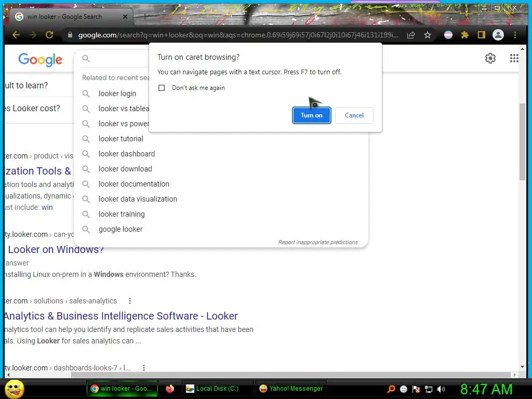The width and height of the screenshot is (532, 399).
Task: Cancel the caret browsing dialog
Action: [x=354, y=115]
